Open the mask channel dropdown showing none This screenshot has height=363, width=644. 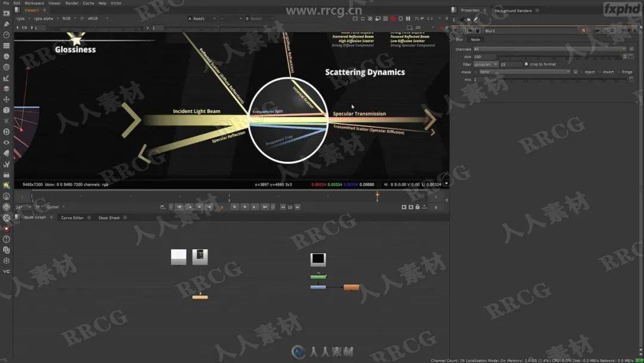pyautogui.click(x=525, y=72)
